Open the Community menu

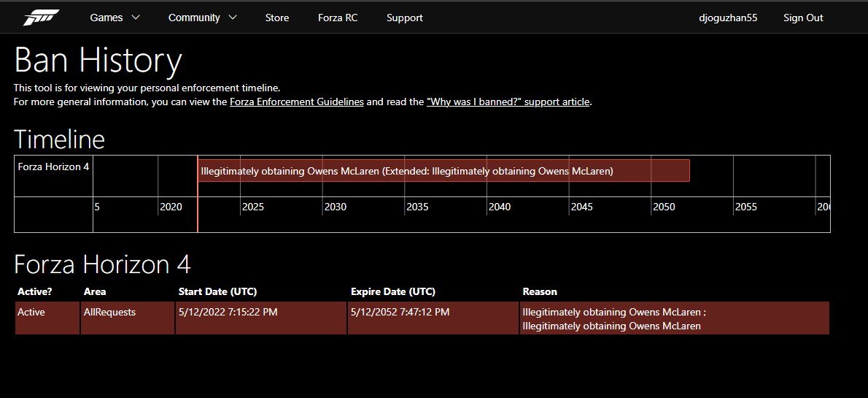click(194, 18)
